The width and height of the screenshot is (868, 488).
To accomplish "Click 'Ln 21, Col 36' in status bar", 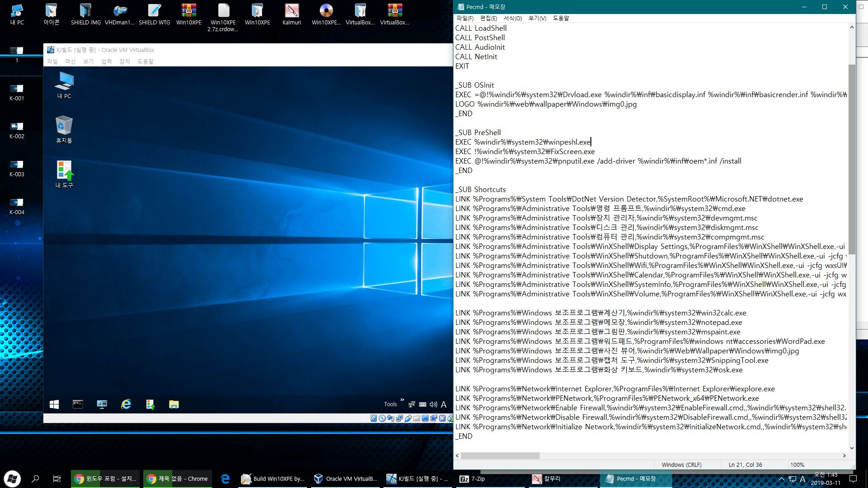I will [745, 465].
